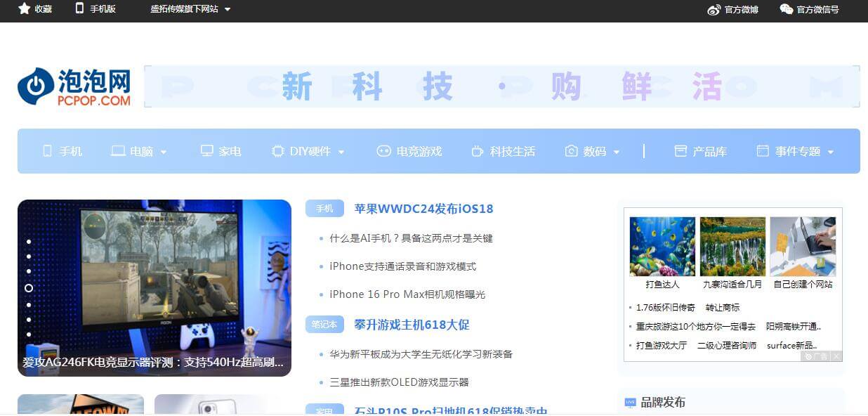Screen dimensions: 868x416
Task: Open the 苹果WWDC24发布iOS18 headline
Action: tap(423, 209)
